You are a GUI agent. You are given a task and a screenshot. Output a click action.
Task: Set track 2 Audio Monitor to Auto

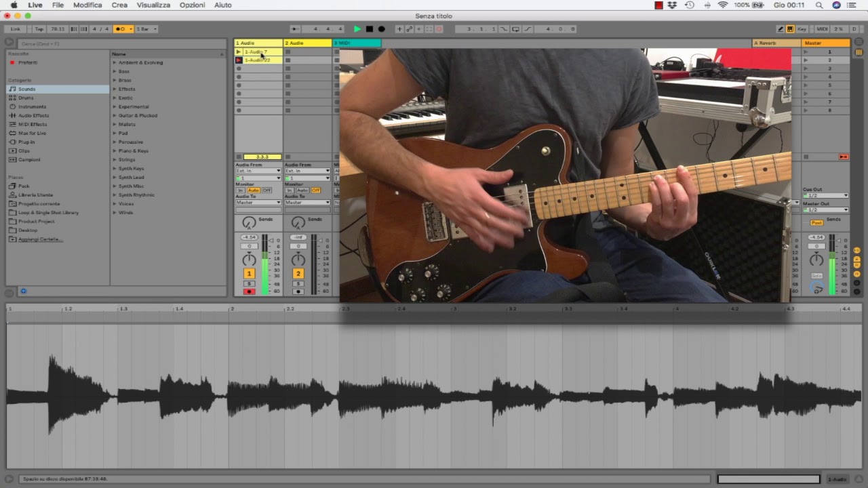[x=302, y=190]
